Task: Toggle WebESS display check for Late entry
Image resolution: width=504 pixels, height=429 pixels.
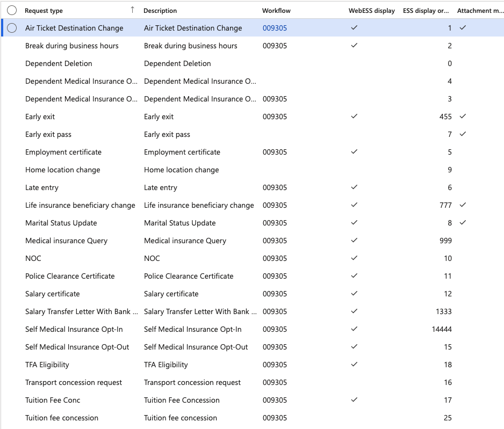Action: pyautogui.click(x=354, y=187)
